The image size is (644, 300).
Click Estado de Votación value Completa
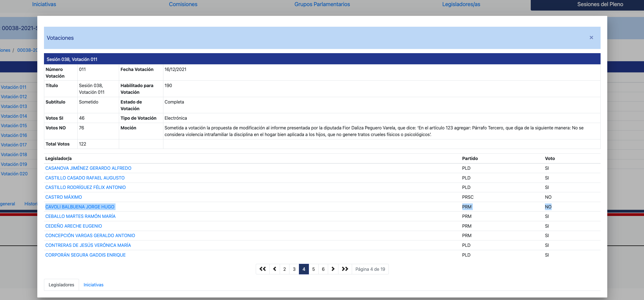click(174, 102)
